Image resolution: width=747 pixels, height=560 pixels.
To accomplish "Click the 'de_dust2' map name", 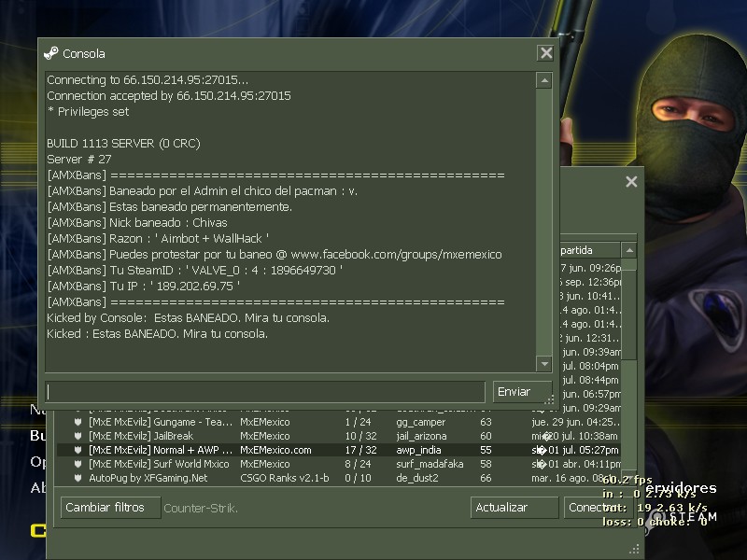I will (416, 478).
